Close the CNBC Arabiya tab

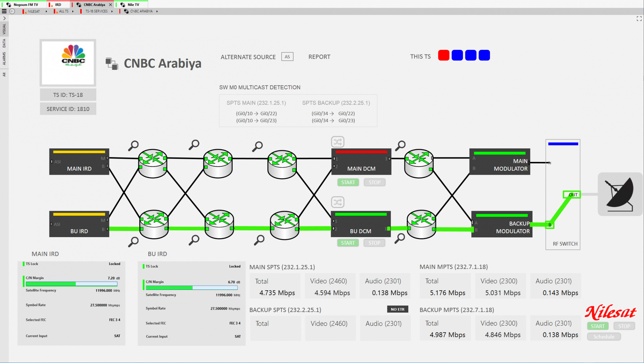click(110, 5)
